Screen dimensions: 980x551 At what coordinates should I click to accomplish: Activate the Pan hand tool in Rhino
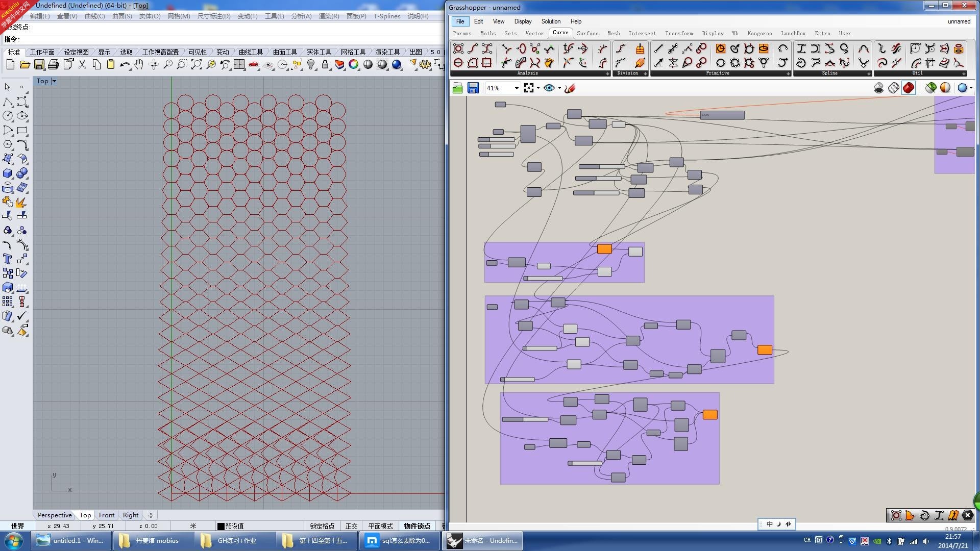coord(139,65)
